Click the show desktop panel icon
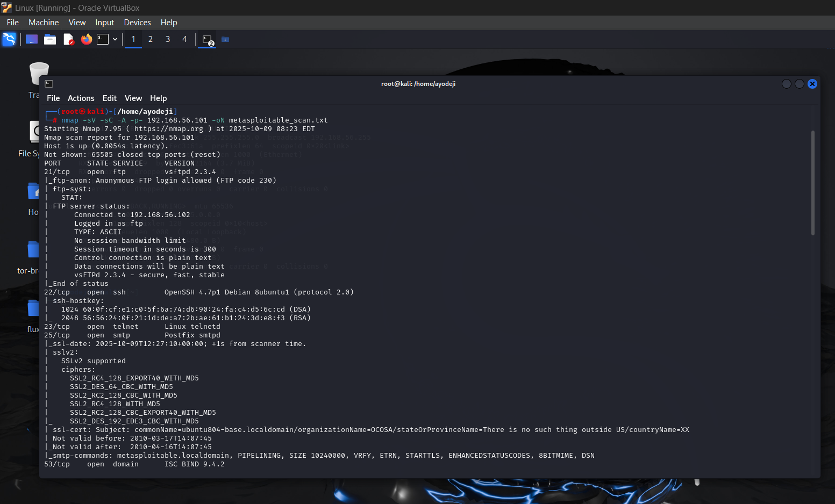This screenshot has width=835, height=504. click(x=32, y=39)
